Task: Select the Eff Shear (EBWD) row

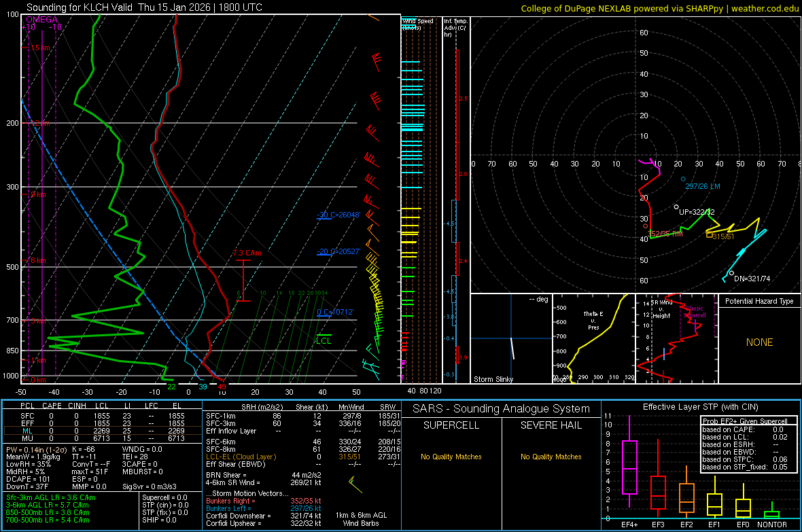Action: [303, 465]
